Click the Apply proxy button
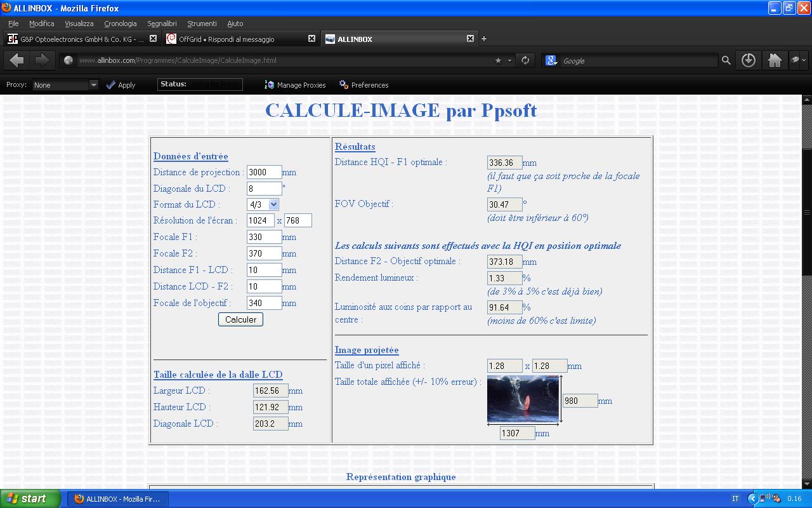The width and height of the screenshot is (812, 508). coord(121,84)
